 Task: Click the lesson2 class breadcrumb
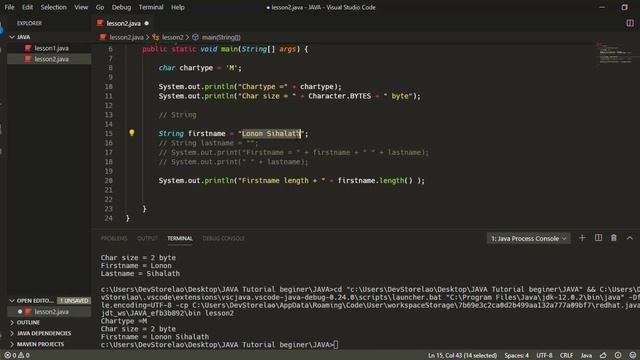coord(172,38)
